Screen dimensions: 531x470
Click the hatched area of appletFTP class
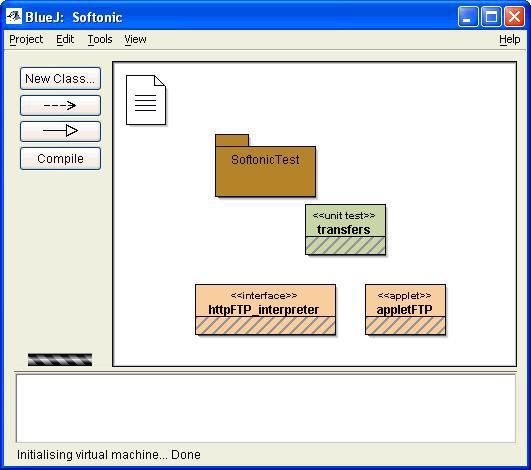[405, 325]
